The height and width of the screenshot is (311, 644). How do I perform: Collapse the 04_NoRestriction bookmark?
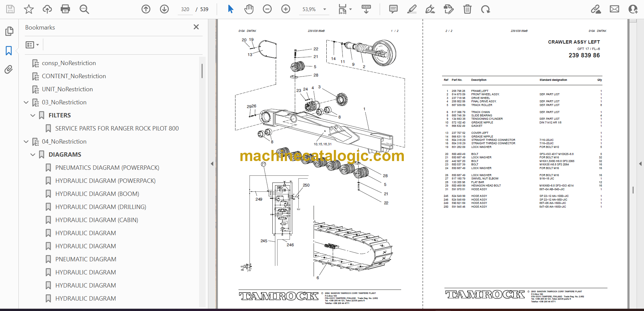(26, 142)
